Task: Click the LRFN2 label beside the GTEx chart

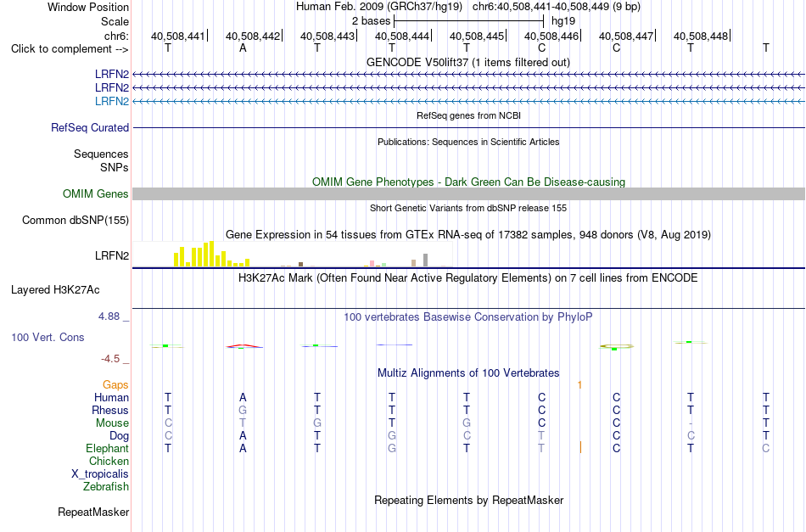Action: coord(111,255)
